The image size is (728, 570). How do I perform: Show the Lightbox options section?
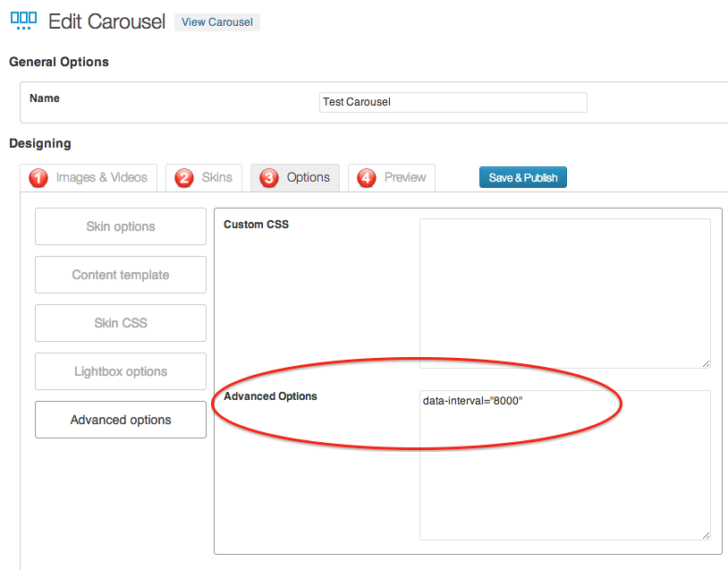(121, 371)
